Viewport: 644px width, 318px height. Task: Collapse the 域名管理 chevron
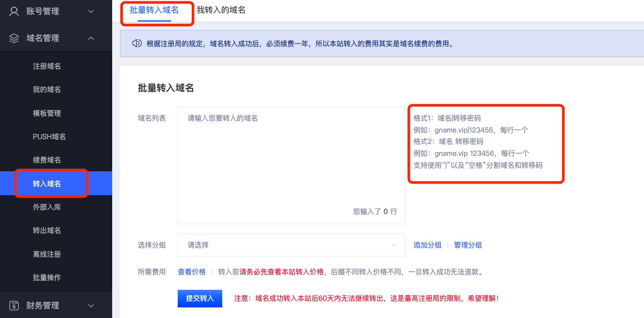pos(91,38)
